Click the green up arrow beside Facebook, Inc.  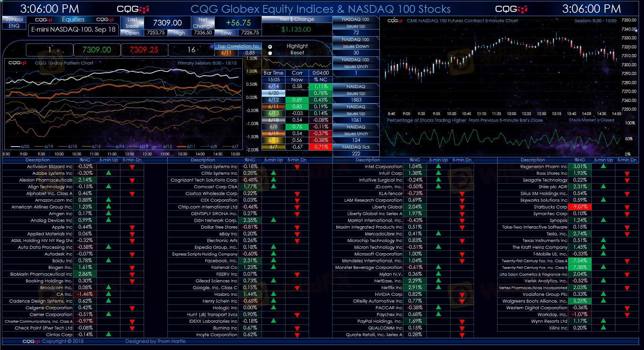273,260
